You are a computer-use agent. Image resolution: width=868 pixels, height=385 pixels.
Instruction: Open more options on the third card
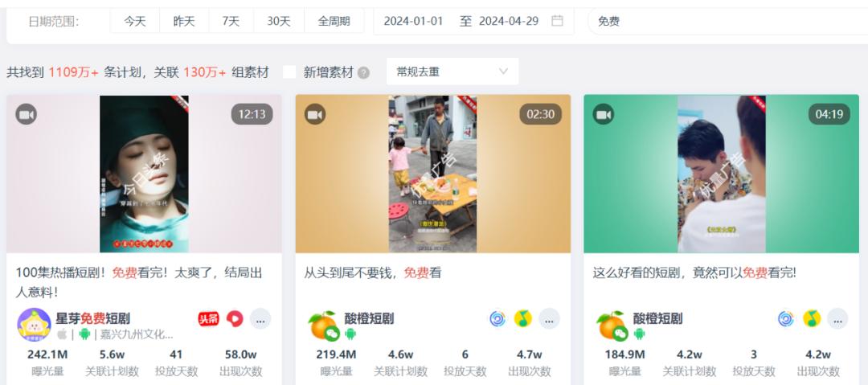[x=837, y=319]
